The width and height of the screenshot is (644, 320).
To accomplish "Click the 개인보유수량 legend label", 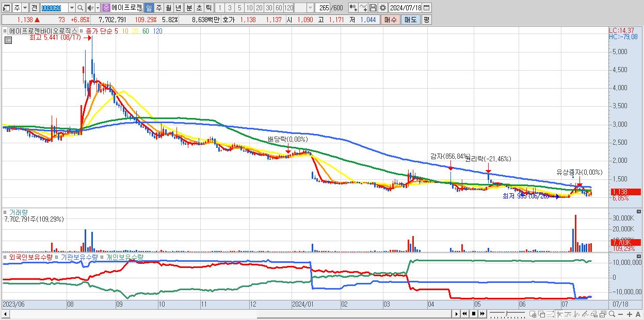I will tap(125, 257).
